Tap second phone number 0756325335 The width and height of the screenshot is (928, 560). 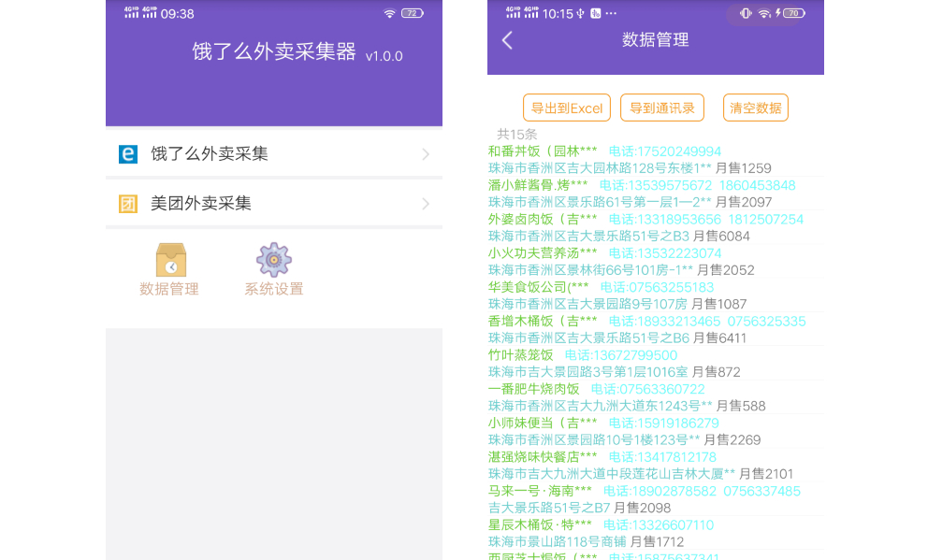point(766,321)
